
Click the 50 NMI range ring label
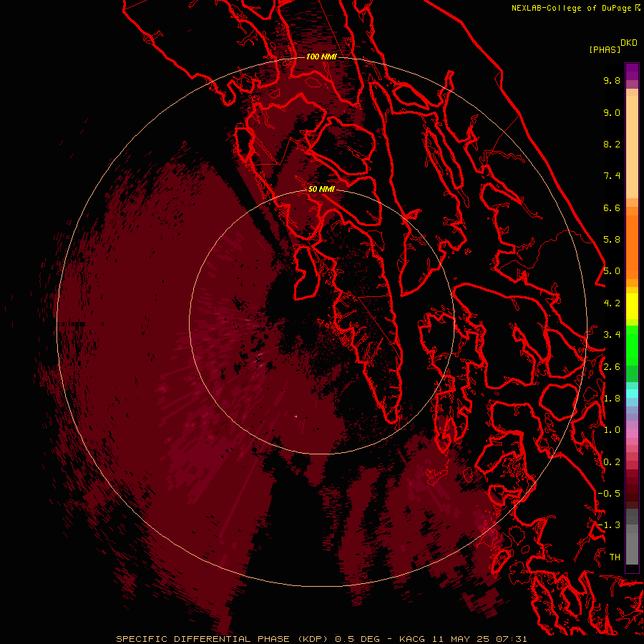click(x=321, y=189)
